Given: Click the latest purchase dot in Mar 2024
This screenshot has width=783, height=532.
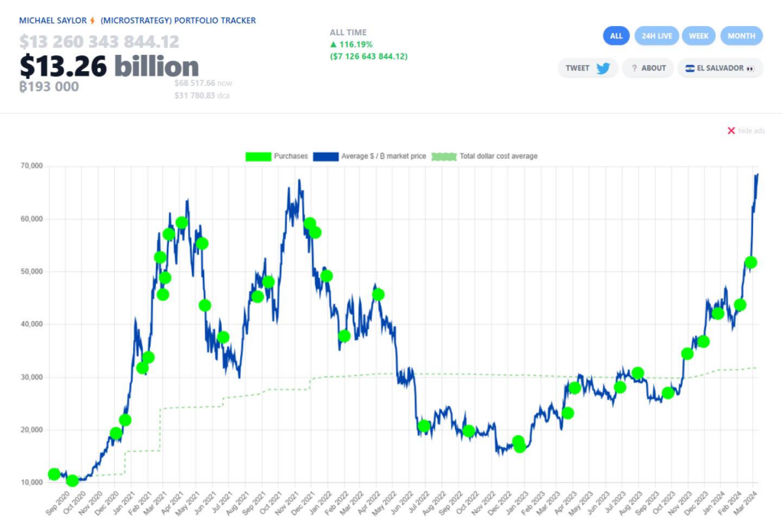Looking at the screenshot, I should (751, 262).
